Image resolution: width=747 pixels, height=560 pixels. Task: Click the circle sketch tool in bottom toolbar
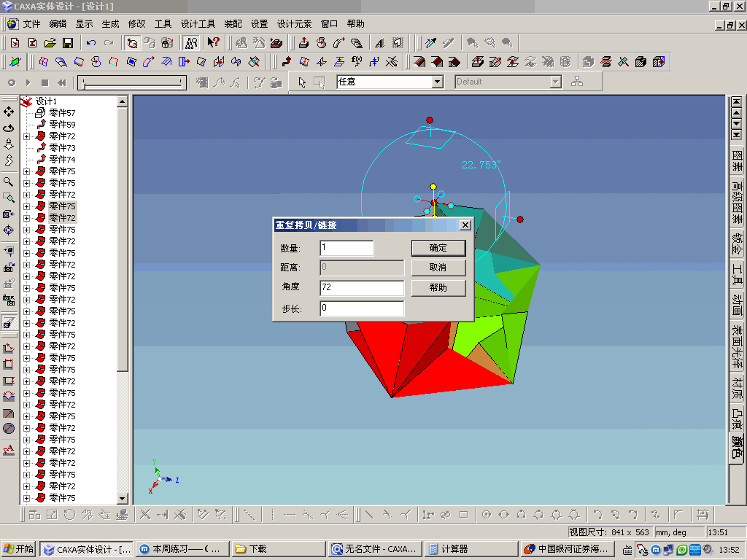(487, 514)
